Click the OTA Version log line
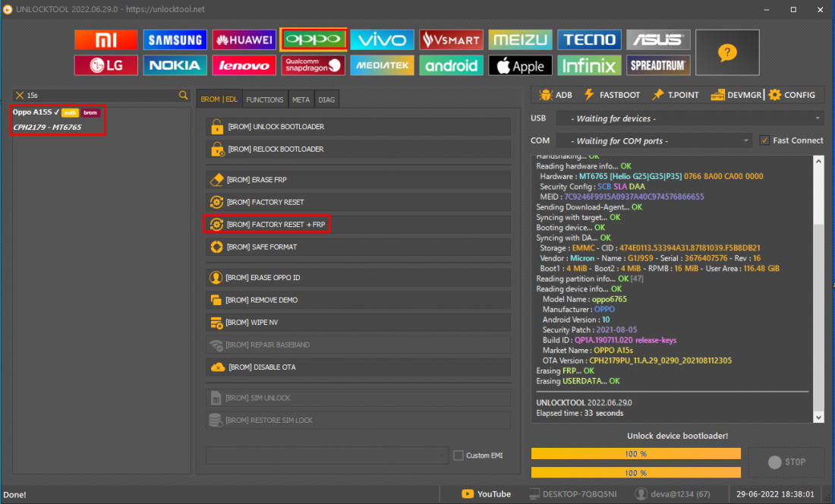This screenshot has width=835, height=504. tap(637, 361)
